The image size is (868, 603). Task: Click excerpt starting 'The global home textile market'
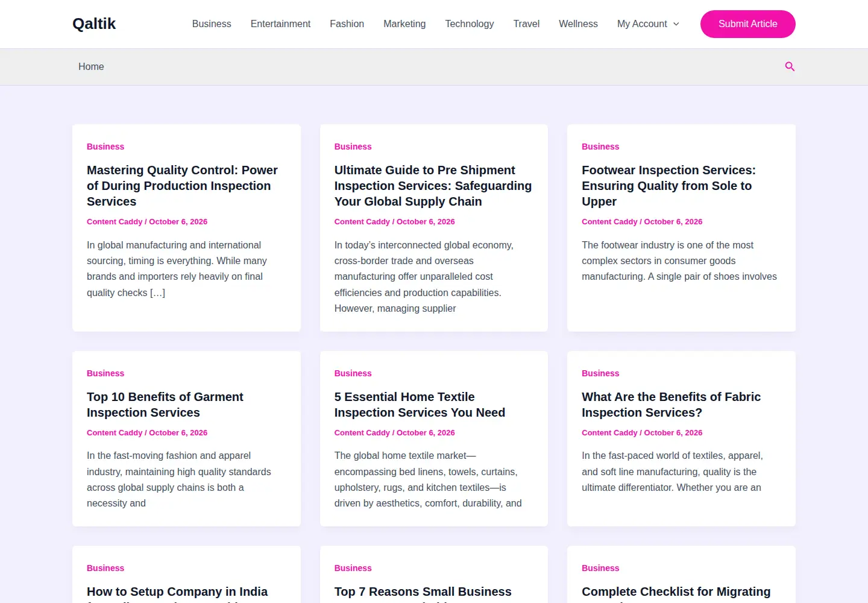pyautogui.click(x=428, y=479)
